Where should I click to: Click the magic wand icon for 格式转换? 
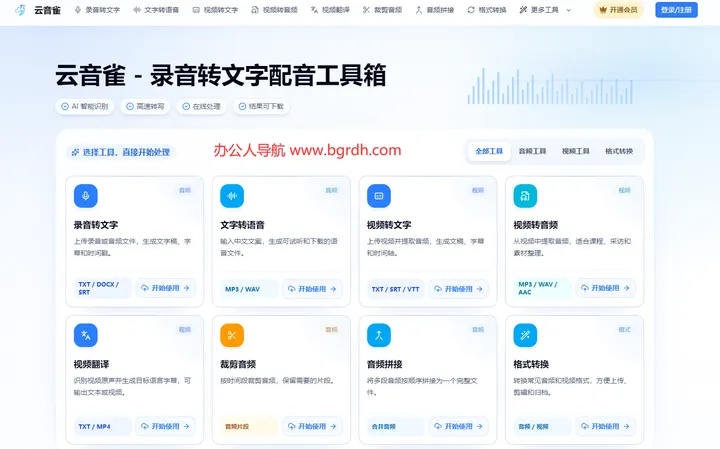click(525, 335)
